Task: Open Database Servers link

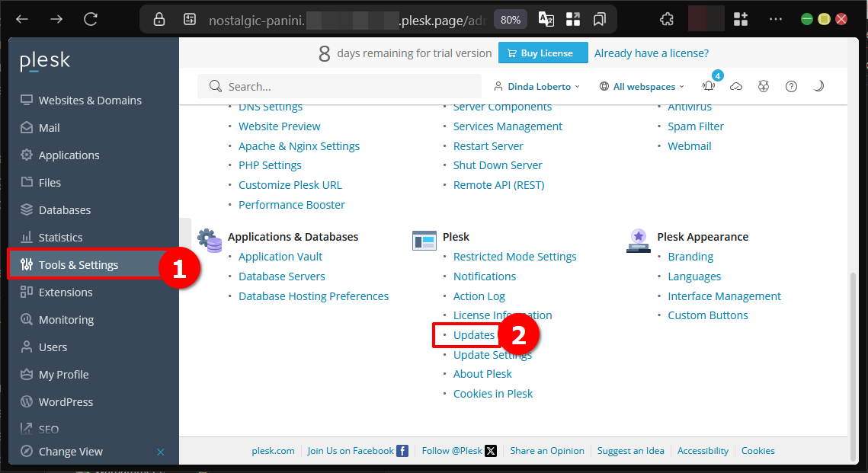Action: [282, 276]
